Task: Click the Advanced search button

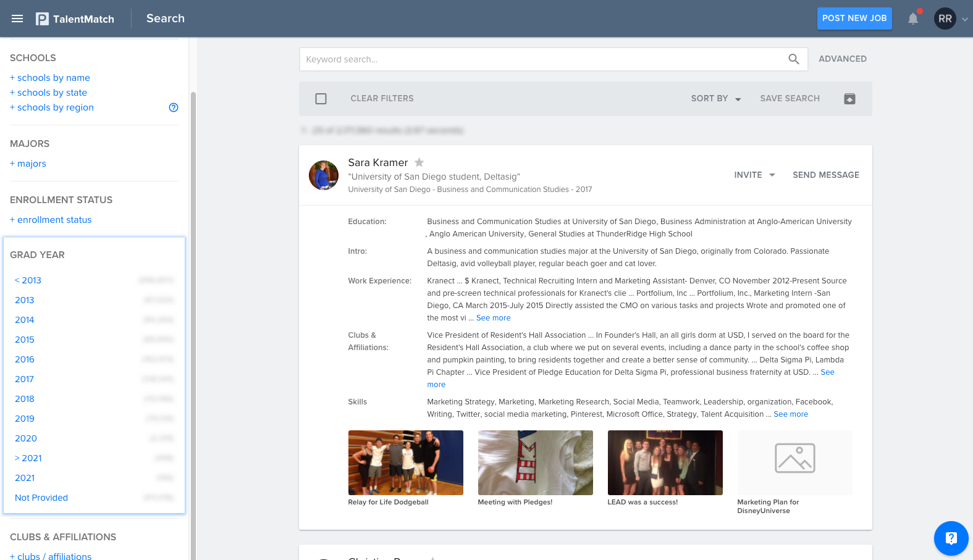Action: pyautogui.click(x=843, y=59)
